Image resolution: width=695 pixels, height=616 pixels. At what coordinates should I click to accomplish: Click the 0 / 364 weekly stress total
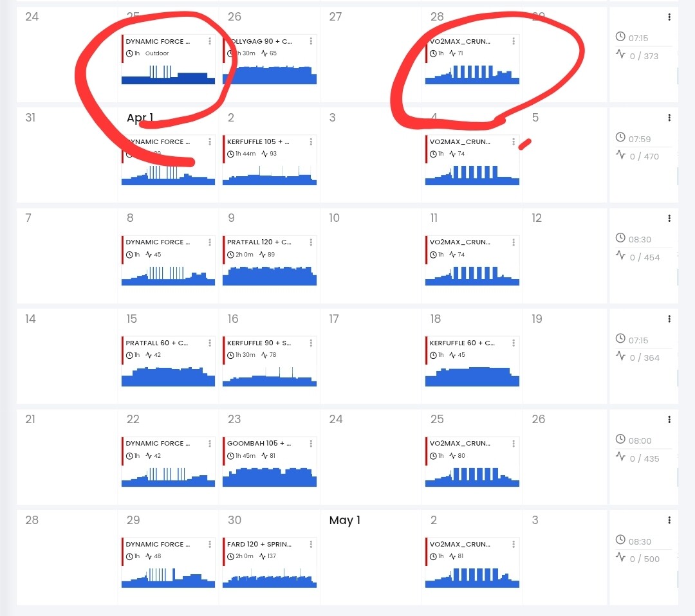point(644,358)
